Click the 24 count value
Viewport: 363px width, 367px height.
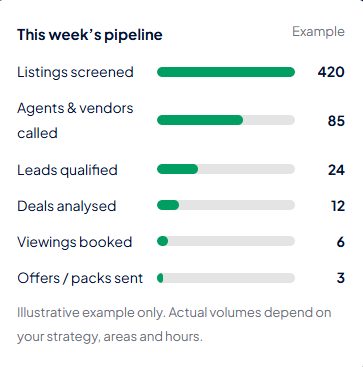336,170
